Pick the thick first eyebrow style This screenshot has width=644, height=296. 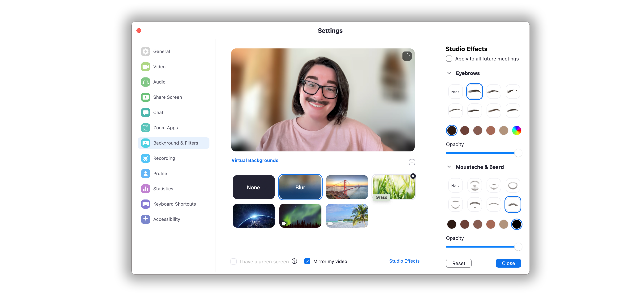474,92
